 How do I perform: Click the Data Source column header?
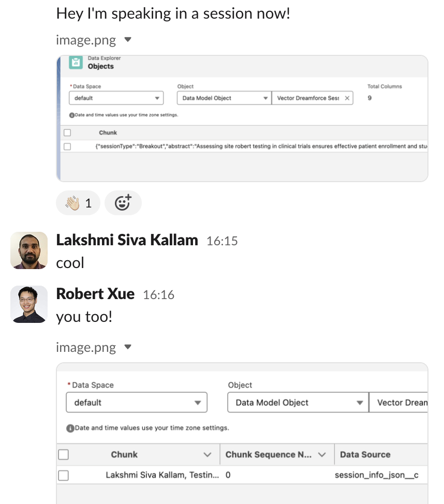coord(365,454)
